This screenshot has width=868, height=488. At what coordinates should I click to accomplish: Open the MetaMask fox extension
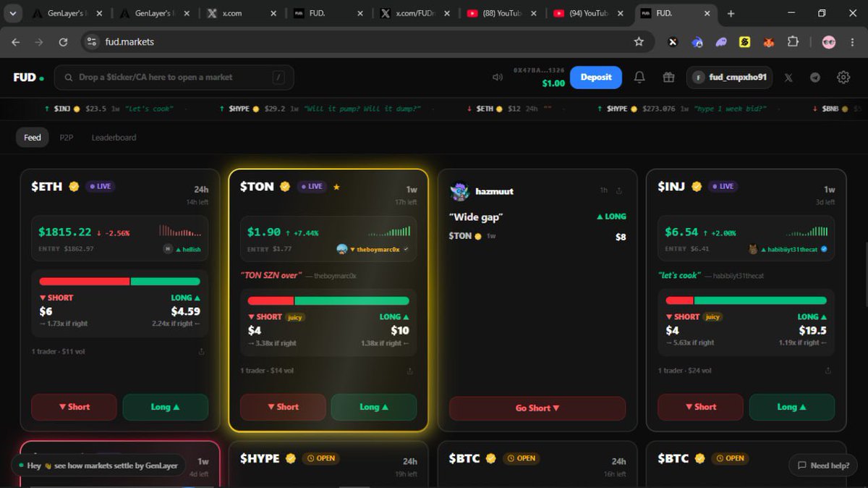pos(769,42)
